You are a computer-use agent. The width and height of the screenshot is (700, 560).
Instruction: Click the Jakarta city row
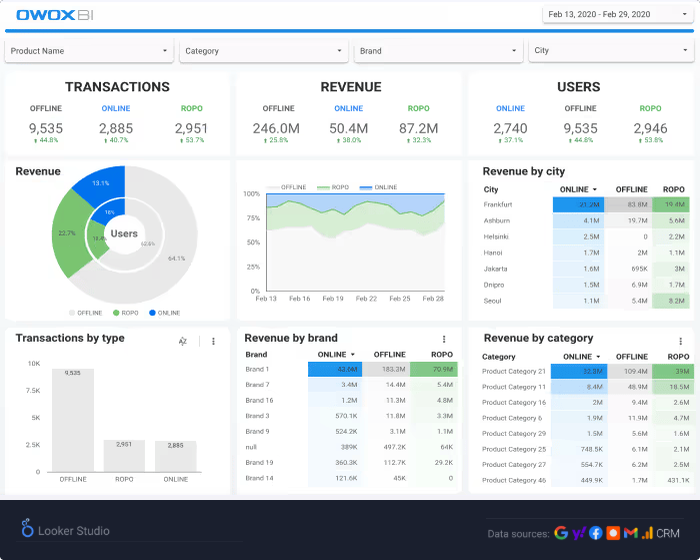click(x=585, y=269)
